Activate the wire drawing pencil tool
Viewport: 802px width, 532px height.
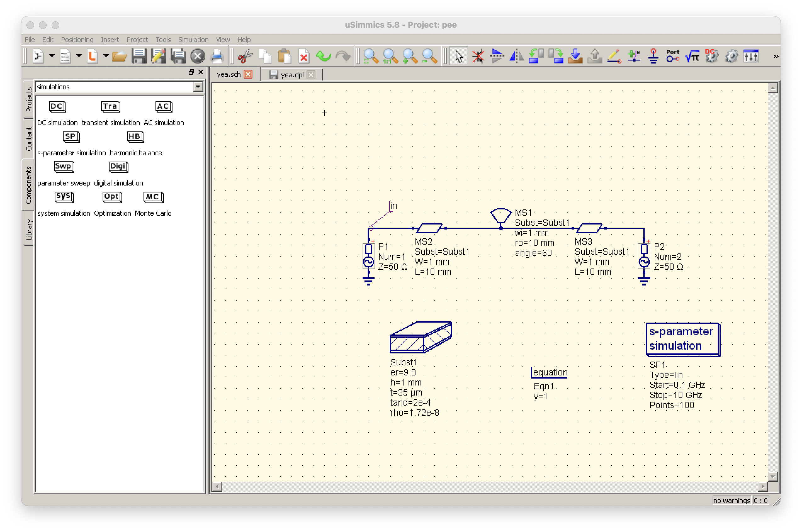pos(614,56)
